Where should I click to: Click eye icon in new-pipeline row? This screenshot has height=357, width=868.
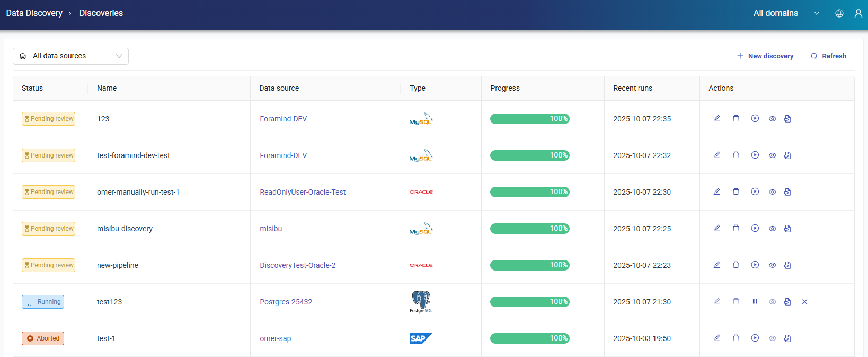[772, 265]
